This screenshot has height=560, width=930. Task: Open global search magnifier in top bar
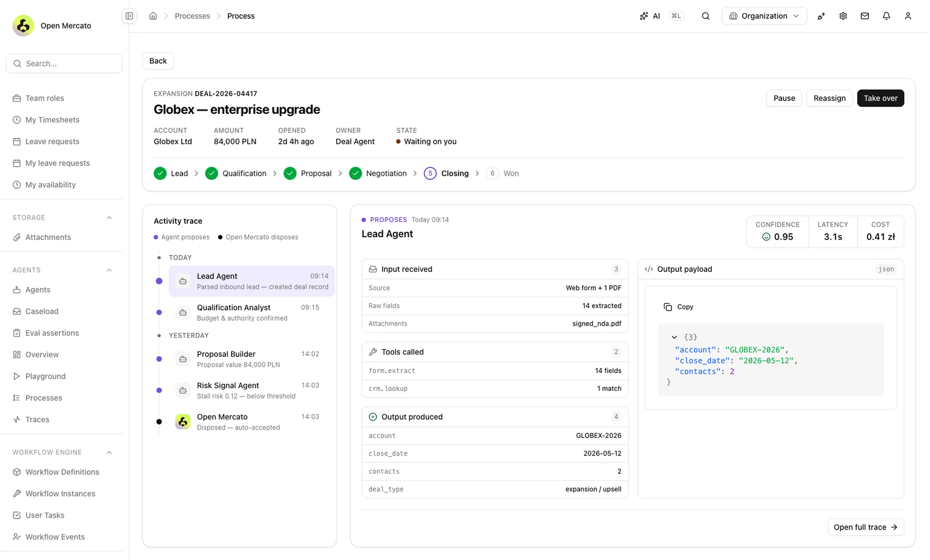coord(706,16)
